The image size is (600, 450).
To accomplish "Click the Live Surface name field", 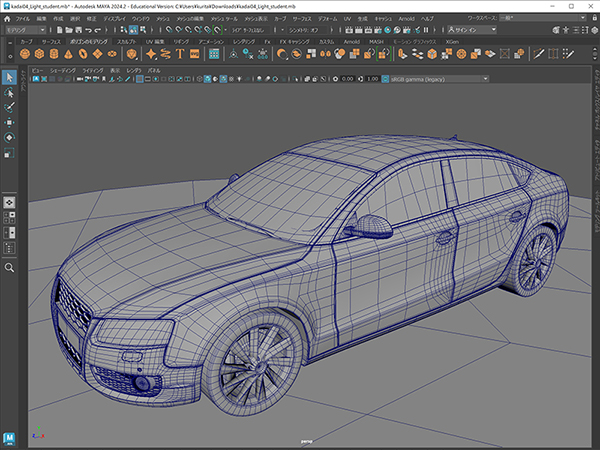I will [249, 30].
